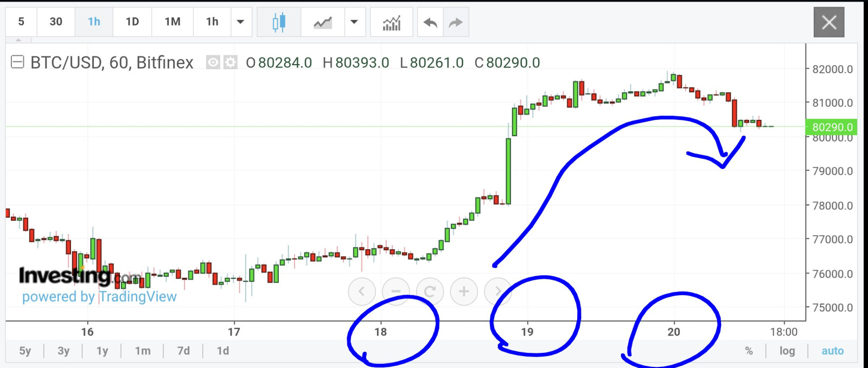Select the candlestick chart style icon
Screen dimensions: 868x368
279,22
